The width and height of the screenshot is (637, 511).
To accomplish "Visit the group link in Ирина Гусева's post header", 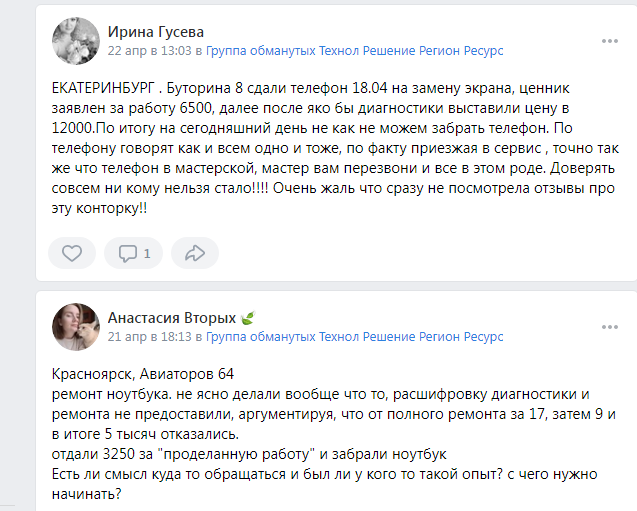I will (x=354, y=50).
